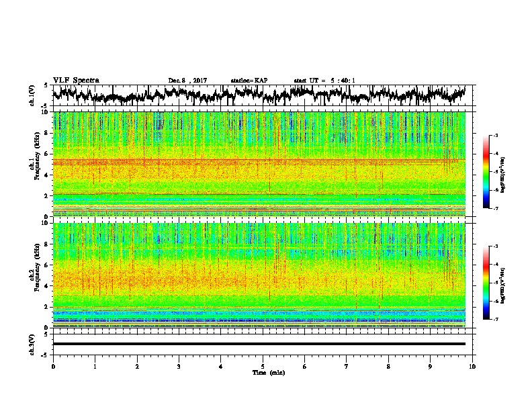
Task: Click the "station=KAP" header label
Action: pyautogui.click(x=249, y=81)
